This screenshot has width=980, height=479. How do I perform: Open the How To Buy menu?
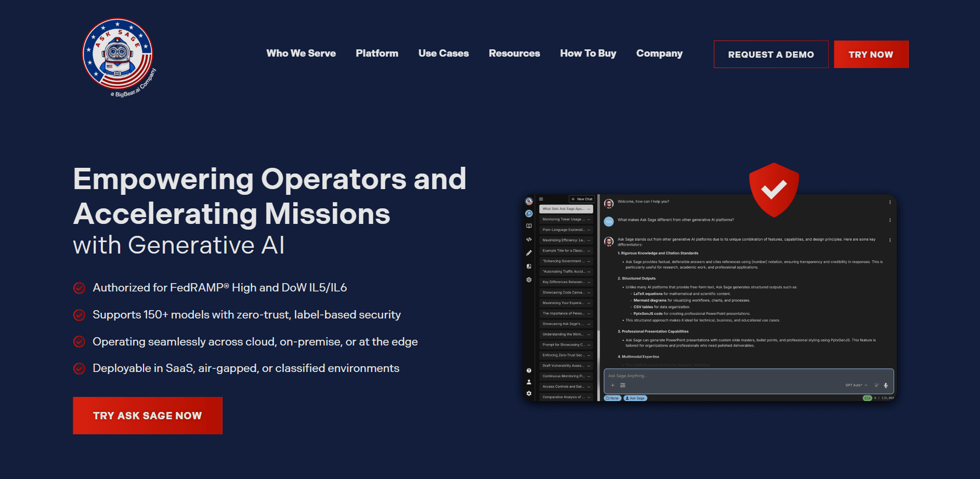pos(588,54)
